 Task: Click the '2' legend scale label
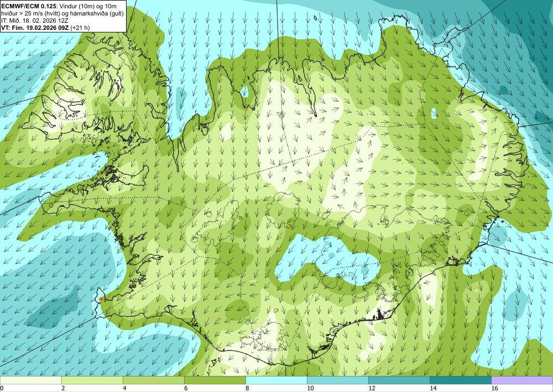[x=63, y=388]
